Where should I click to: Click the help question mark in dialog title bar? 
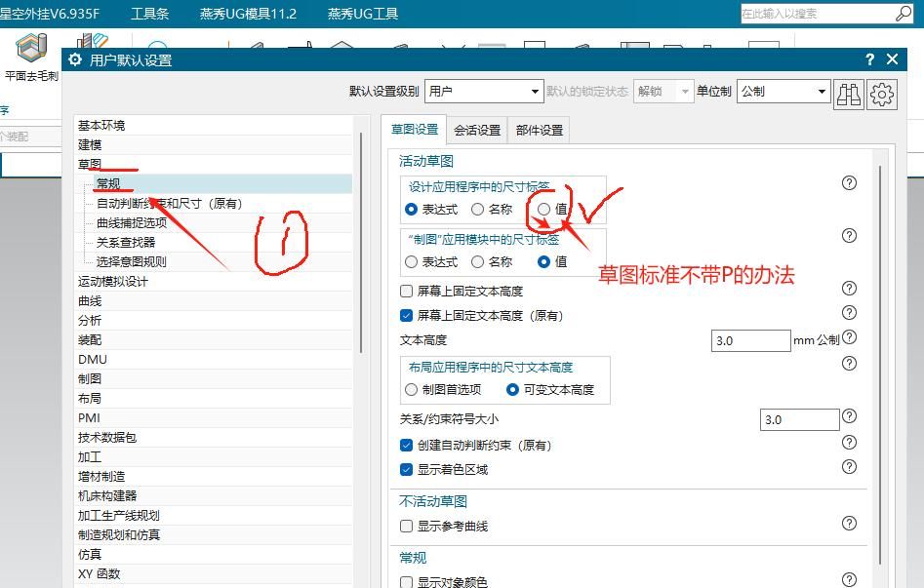coord(869,59)
